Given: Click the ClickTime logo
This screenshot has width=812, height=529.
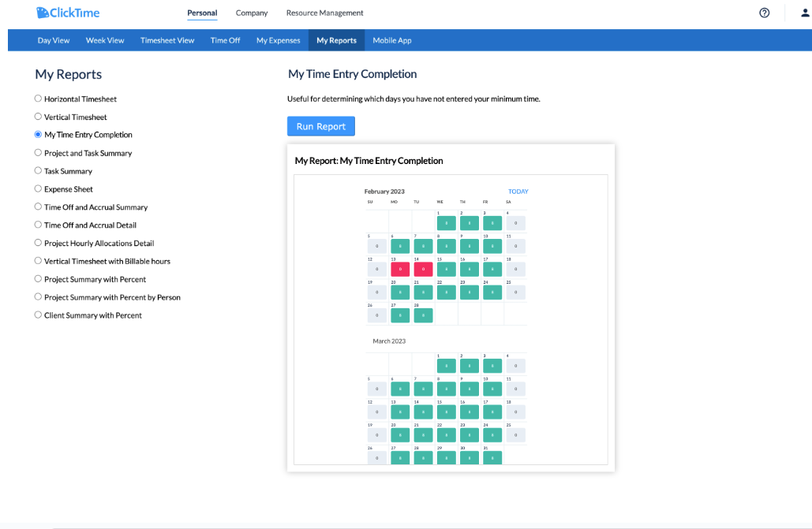Looking at the screenshot, I should [69, 13].
